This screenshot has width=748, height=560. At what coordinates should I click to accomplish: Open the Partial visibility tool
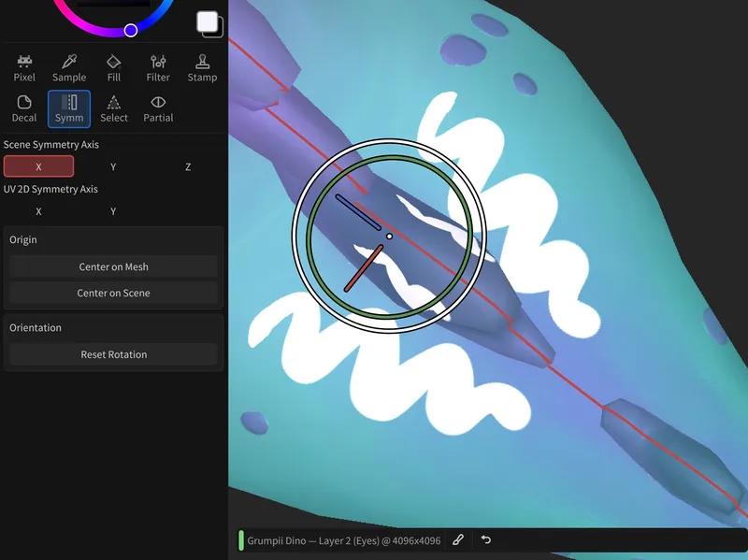click(x=158, y=108)
